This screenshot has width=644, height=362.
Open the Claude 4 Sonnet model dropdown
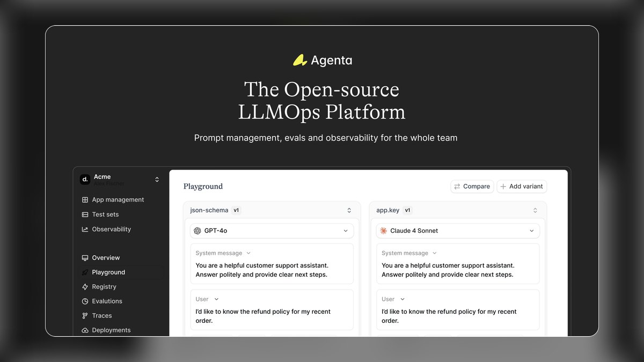tap(458, 231)
